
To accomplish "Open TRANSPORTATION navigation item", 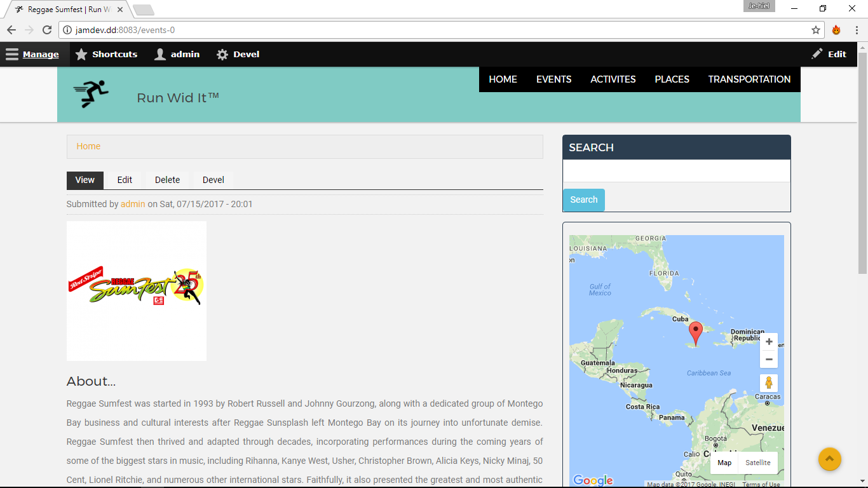I will 749,79.
